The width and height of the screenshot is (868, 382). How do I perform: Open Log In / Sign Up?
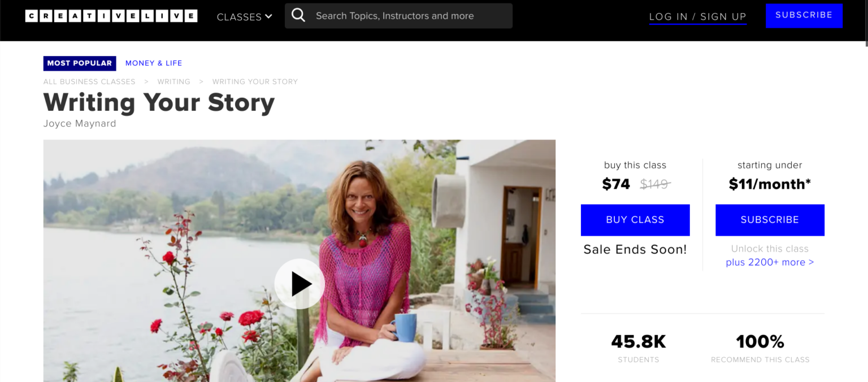coord(697,17)
